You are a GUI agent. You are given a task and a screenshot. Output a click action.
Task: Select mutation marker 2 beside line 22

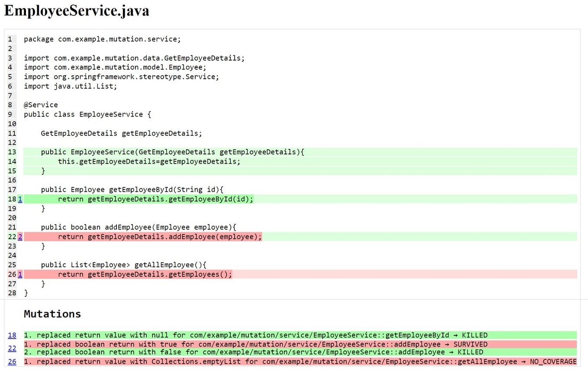click(x=19, y=237)
